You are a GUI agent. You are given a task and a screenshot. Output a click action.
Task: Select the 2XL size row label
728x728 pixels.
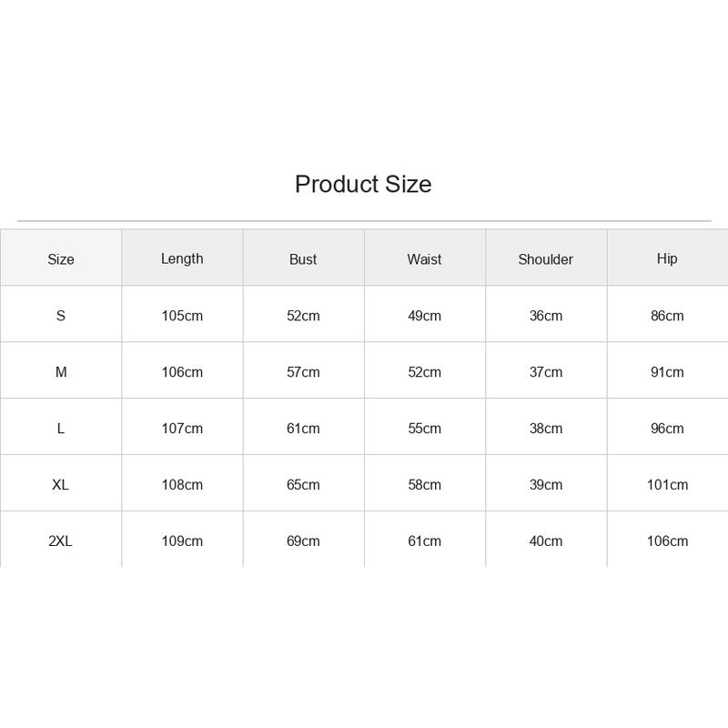pyautogui.click(x=60, y=541)
